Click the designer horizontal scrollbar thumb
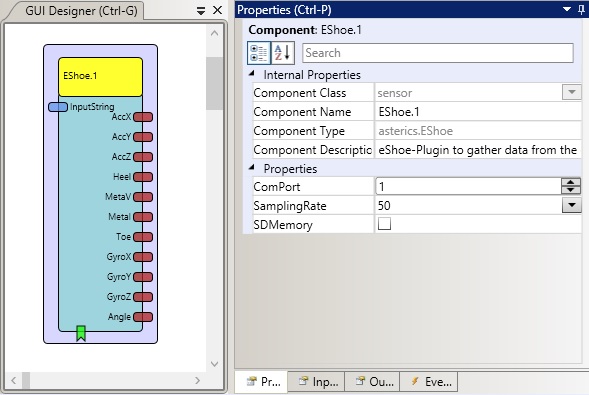Image resolution: width=589 pixels, height=395 pixels. coord(26,381)
